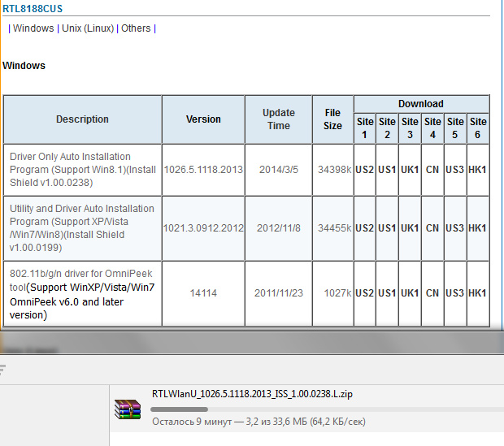Viewport: 504px width, 446px height.
Task: Download OmniPeek driver 1027k from US2
Action: [x=364, y=293]
